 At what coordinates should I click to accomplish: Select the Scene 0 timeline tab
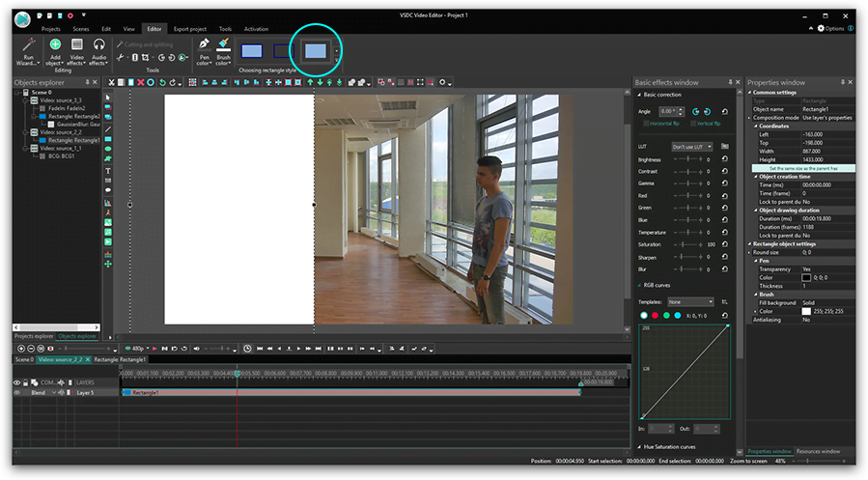click(24, 360)
